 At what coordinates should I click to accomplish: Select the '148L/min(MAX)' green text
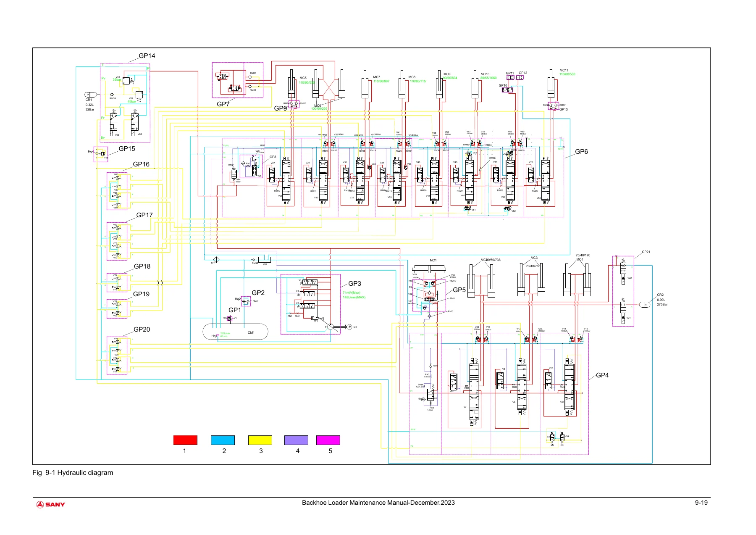pyautogui.click(x=354, y=297)
